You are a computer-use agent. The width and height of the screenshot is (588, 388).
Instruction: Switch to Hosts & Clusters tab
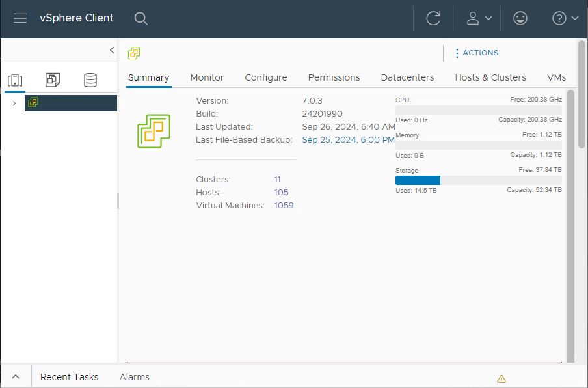point(490,77)
